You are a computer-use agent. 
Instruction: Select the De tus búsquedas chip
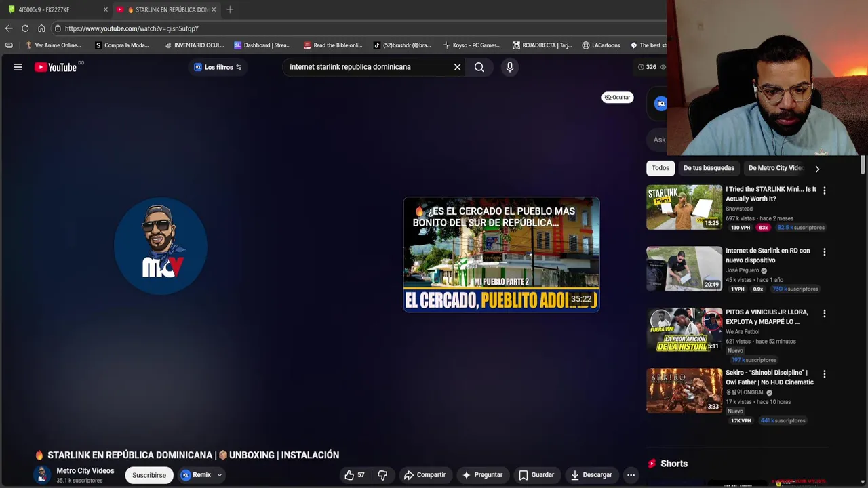pyautogui.click(x=709, y=168)
